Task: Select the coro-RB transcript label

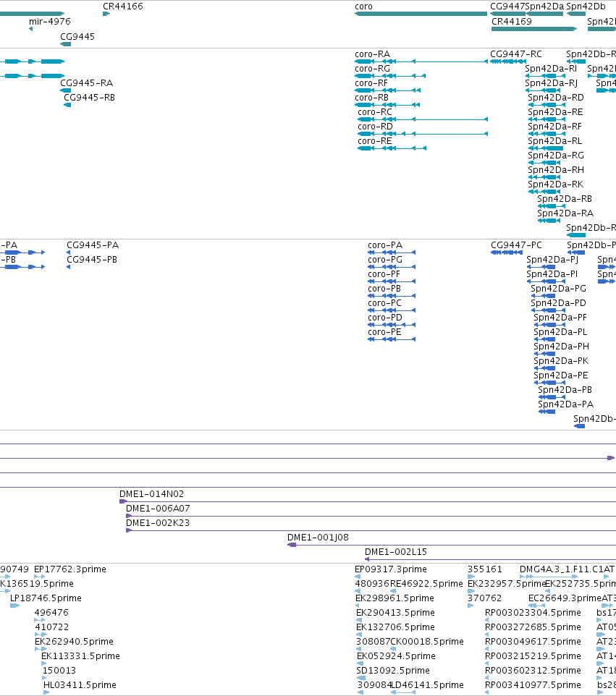Action: (372, 97)
